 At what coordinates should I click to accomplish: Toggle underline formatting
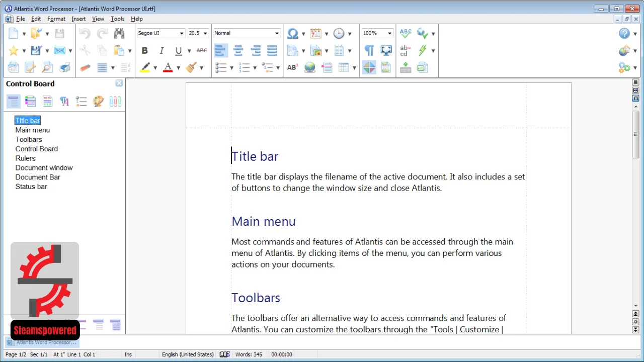[179, 50]
